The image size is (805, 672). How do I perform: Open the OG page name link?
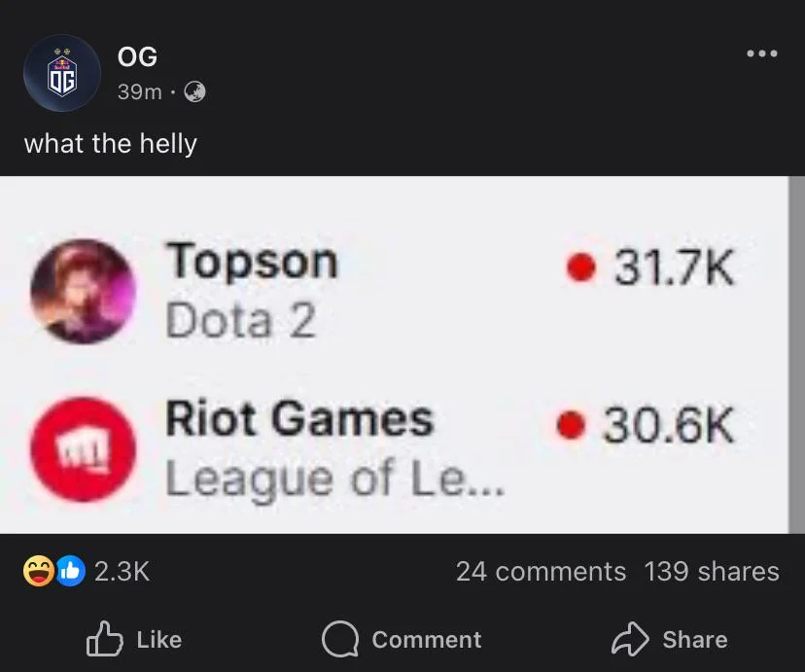[x=137, y=57]
